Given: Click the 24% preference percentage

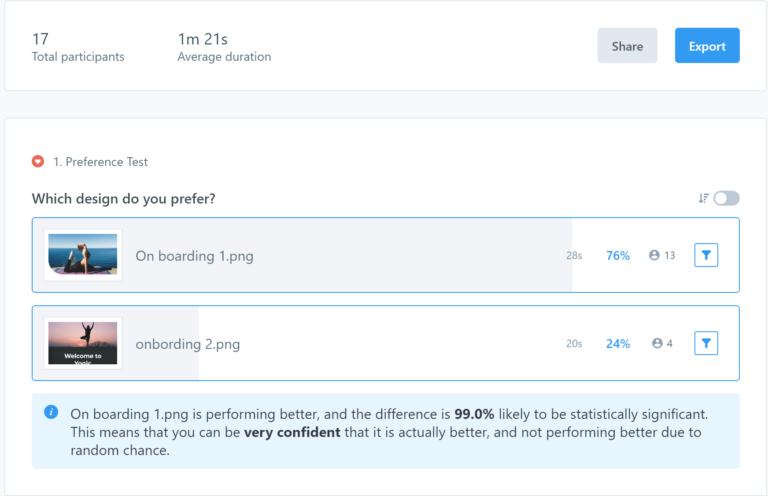Looking at the screenshot, I should (x=618, y=343).
